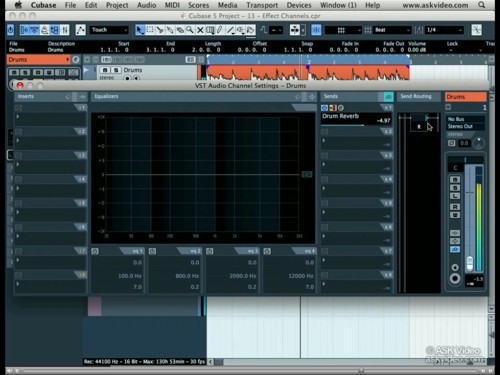Click the Drum Reverb send name
Screen dimensions: 500x375
[x=340, y=116]
